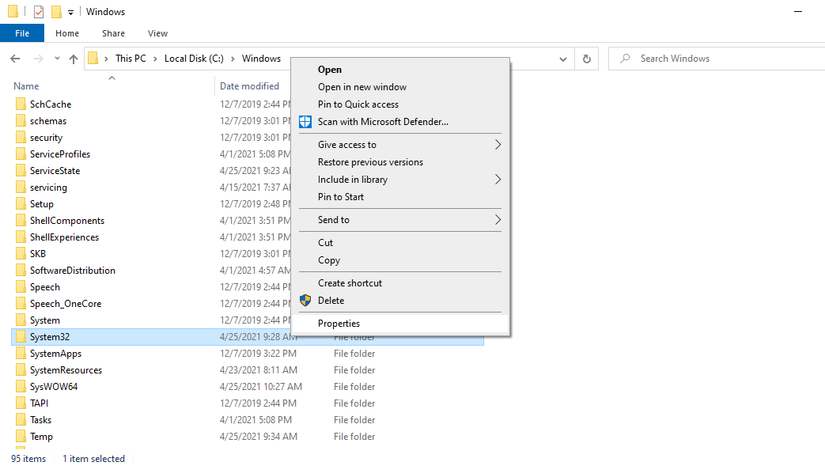The width and height of the screenshot is (825, 466).
Task: Select the TAPI folder name
Action: (x=39, y=403)
